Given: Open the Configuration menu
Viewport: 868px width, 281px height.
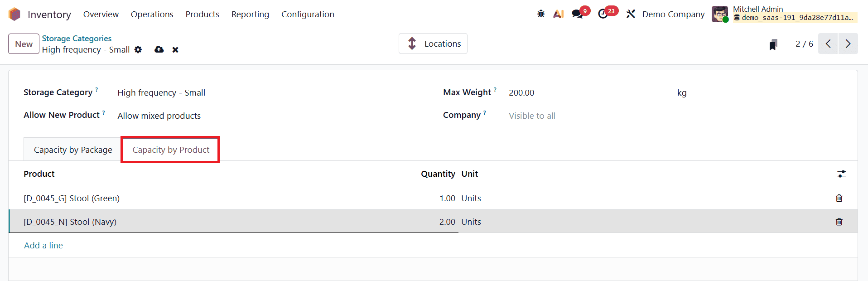Looking at the screenshot, I should click(308, 14).
